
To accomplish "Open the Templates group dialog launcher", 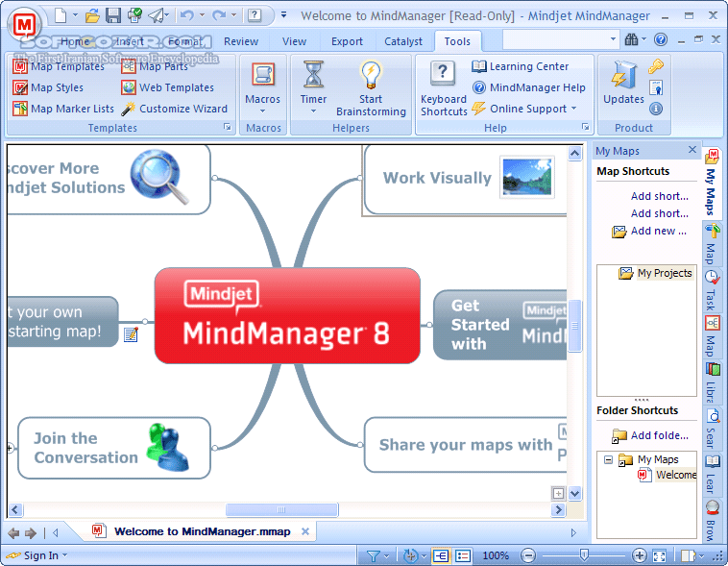I will coord(228,127).
